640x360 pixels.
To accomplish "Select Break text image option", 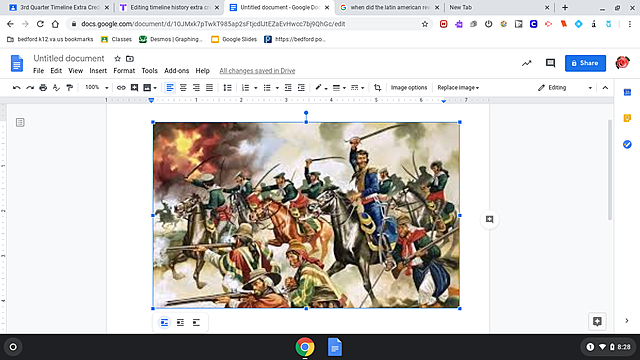I will [196, 322].
